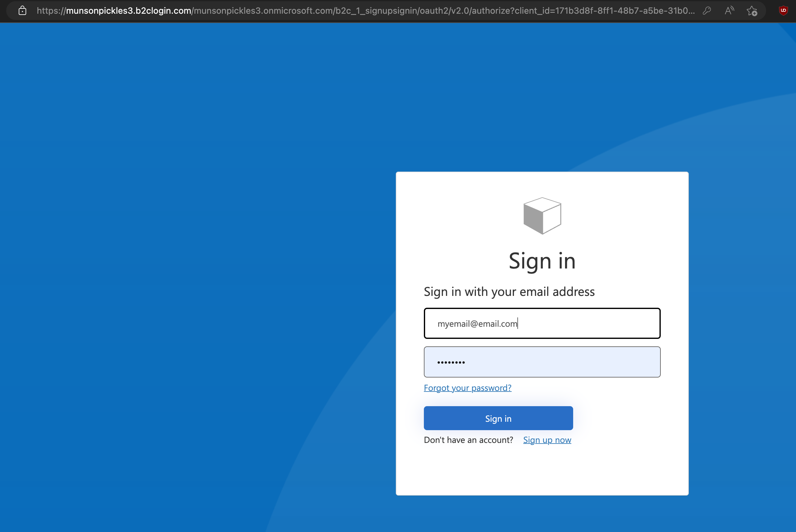Focus the password input field
Image resolution: width=796 pixels, height=532 pixels.
pos(542,362)
